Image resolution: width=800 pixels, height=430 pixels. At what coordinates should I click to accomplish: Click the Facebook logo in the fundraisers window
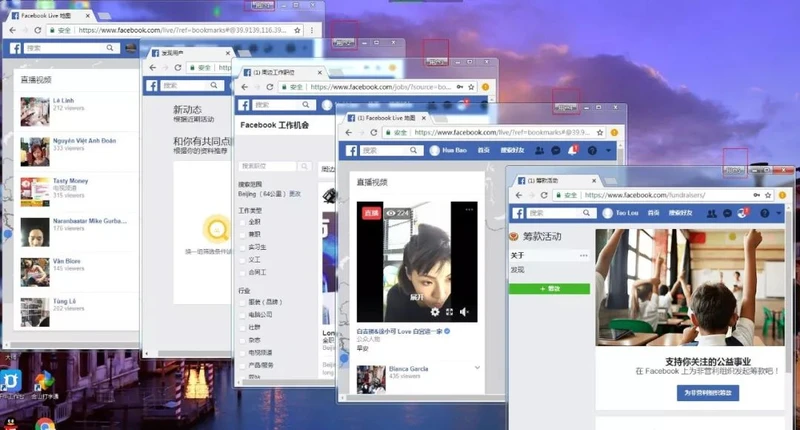pyautogui.click(x=518, y=213)
